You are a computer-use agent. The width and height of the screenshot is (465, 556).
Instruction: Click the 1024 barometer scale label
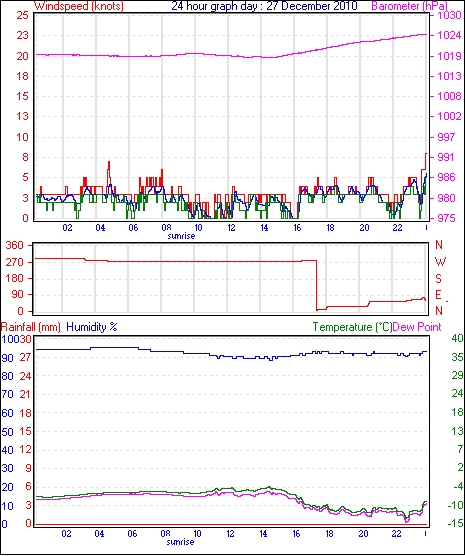point(449,35)
